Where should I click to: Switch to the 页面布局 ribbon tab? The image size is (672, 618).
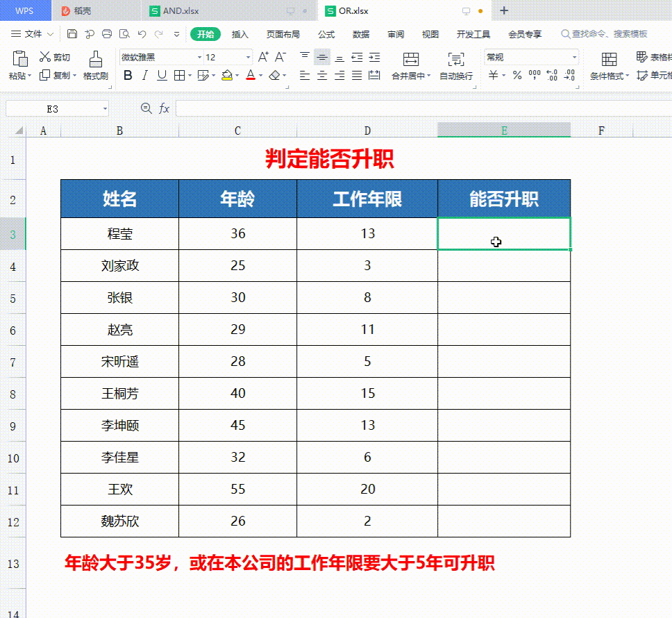[283, 34]
